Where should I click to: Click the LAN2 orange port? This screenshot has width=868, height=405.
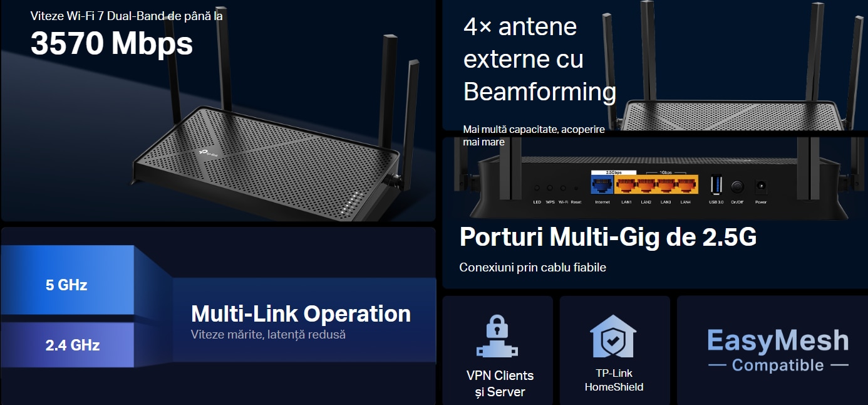point(646,186)
